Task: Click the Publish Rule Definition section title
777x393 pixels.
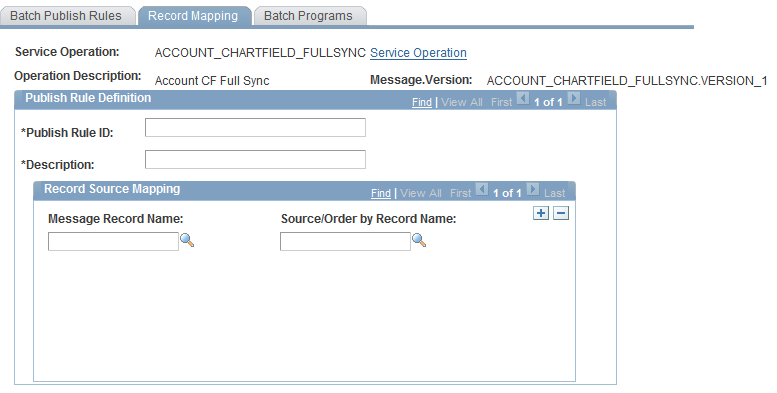Action: pos(88,98)
